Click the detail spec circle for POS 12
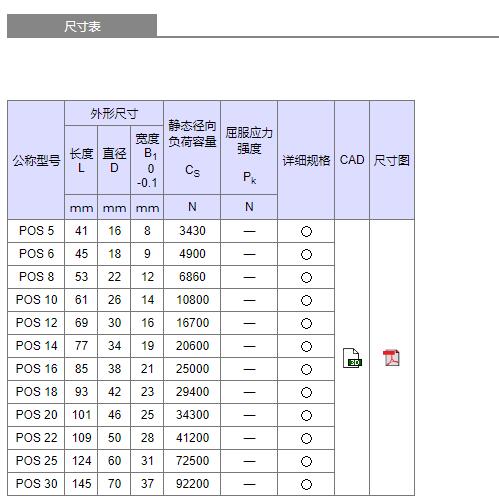Screen dimensions: 499x504 point(306,323)
